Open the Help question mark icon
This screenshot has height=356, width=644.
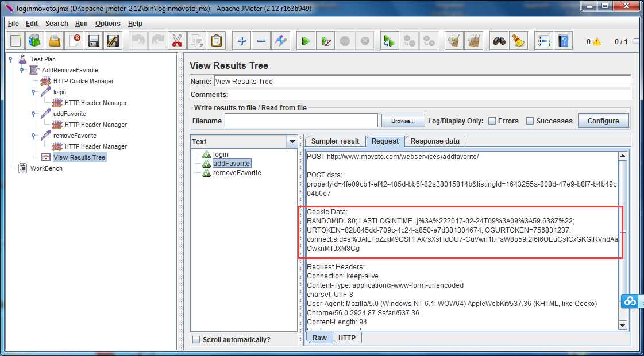click(x=563, y=41)
